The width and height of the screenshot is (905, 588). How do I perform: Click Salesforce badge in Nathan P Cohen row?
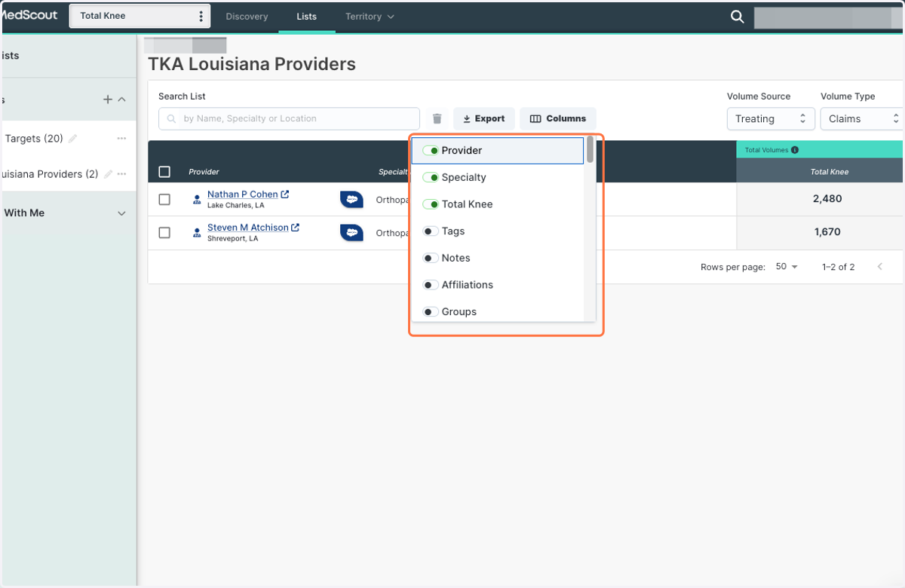pyautogui.click(x=351, y=200)
